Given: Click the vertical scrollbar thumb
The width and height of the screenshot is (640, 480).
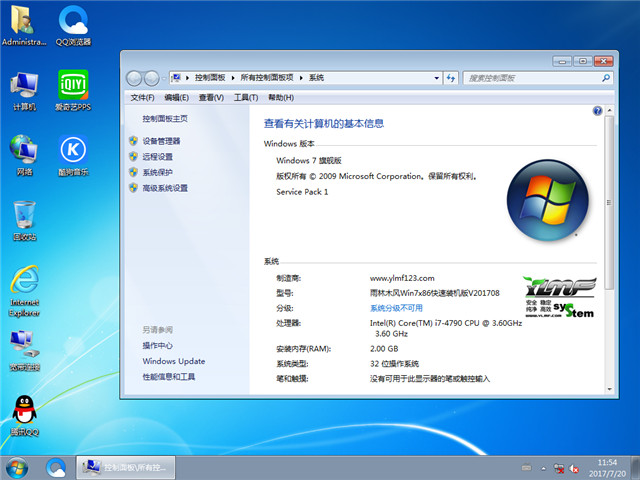Looking at the screenshot, I should coord(609,202).
